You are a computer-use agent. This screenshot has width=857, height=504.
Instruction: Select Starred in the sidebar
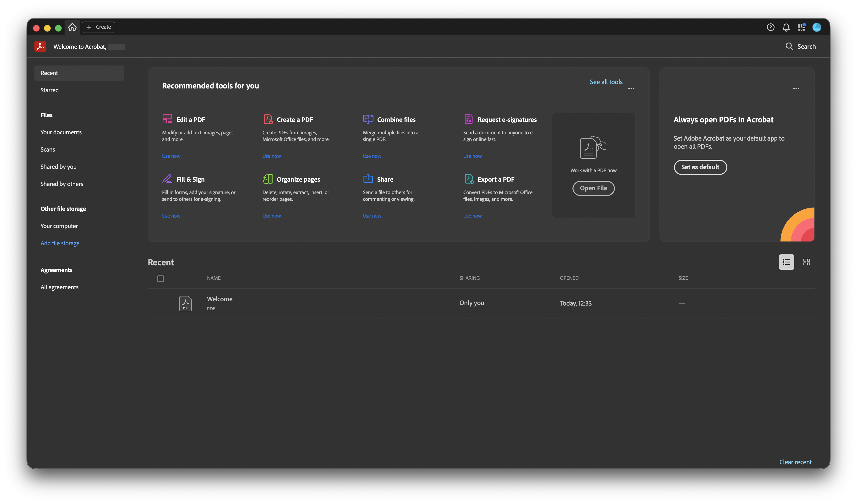click(x=50, y=90)
